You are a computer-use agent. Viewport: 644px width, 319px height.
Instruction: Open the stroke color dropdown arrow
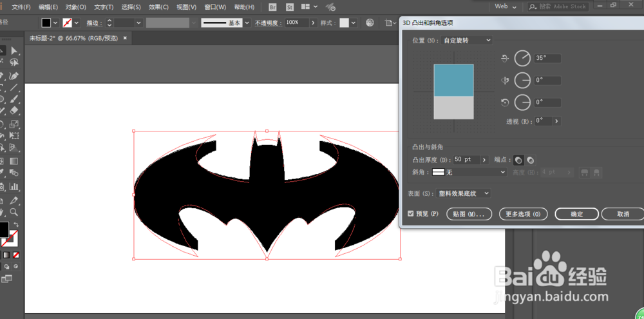(x=77, y=23)
